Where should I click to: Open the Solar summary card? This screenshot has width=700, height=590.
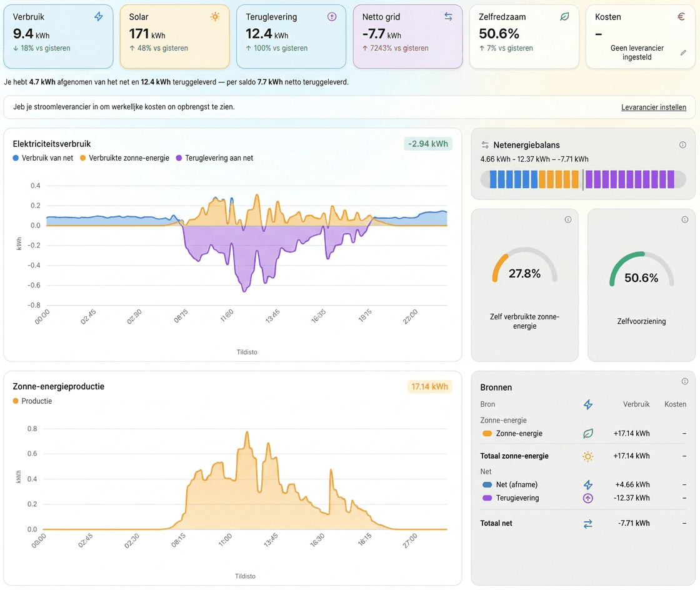point(174,37)
